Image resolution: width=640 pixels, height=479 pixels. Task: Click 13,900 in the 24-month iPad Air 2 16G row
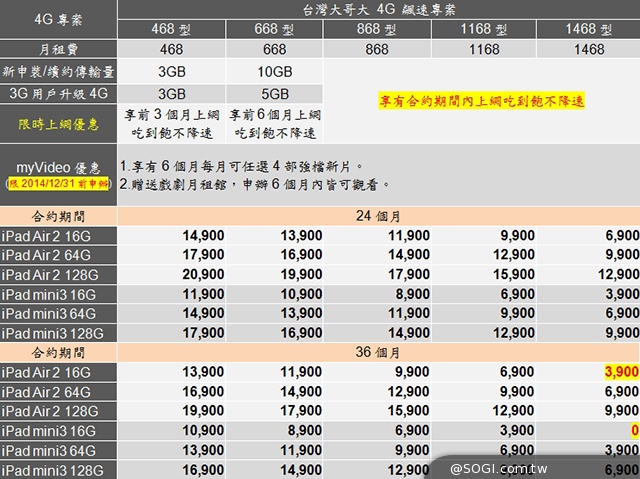[301, 235]
